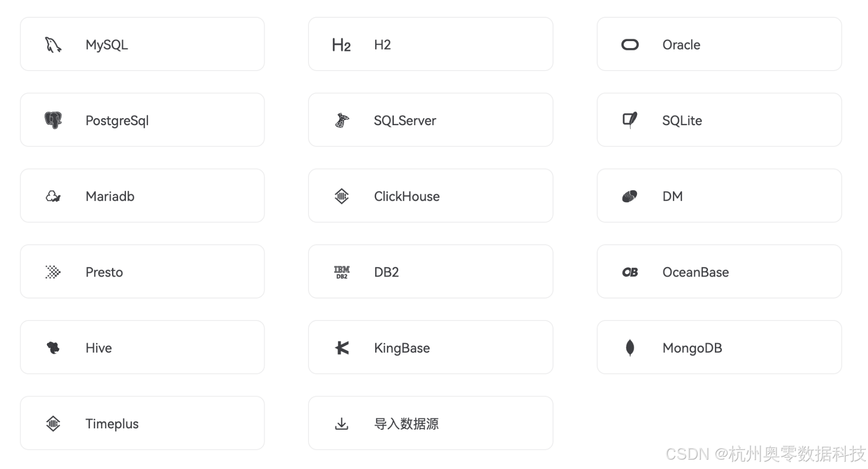Click the H2 logo icon
Image resolution: width=868 pixels, height=469 pixels.
click(341, 45)
